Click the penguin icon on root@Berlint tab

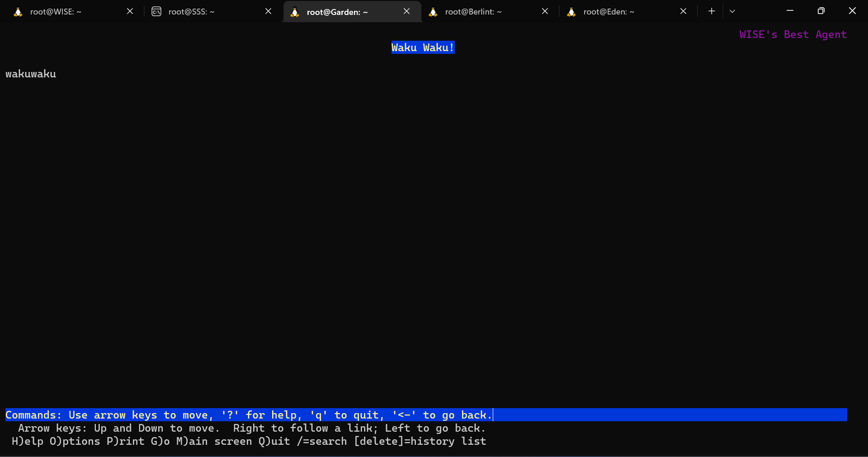pyautogui.click(x=433, y=12)
